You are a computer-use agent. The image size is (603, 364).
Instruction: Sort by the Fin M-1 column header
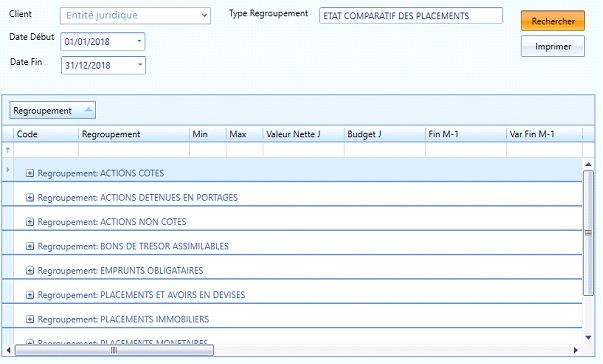[x=466, y=134]
